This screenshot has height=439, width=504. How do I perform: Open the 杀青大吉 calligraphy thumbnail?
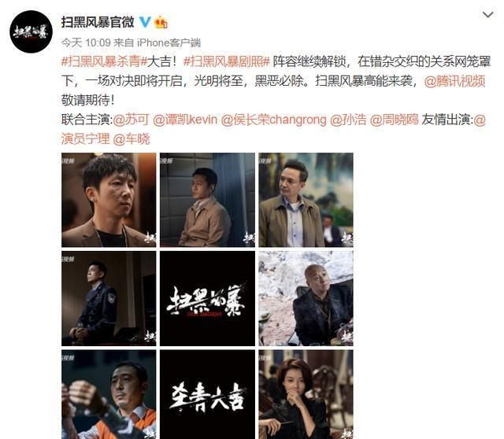click(207, 394)
